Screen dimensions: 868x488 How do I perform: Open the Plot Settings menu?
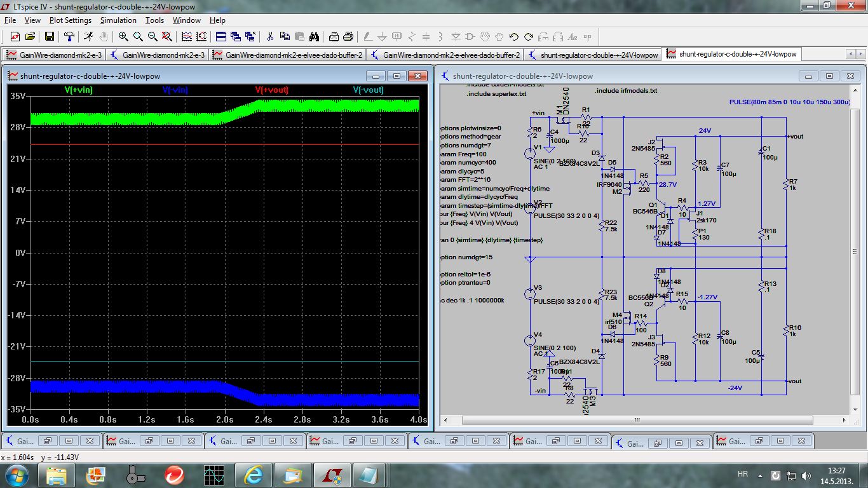coord(71,20)
